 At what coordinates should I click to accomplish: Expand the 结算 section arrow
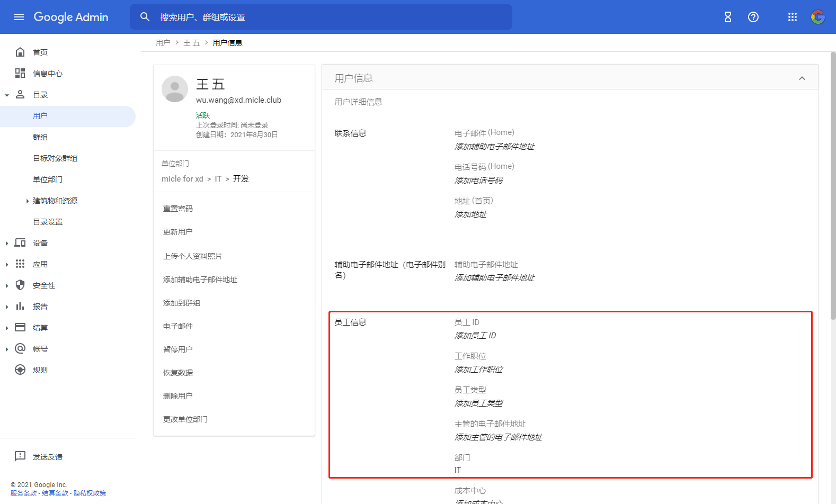(7, 328)
